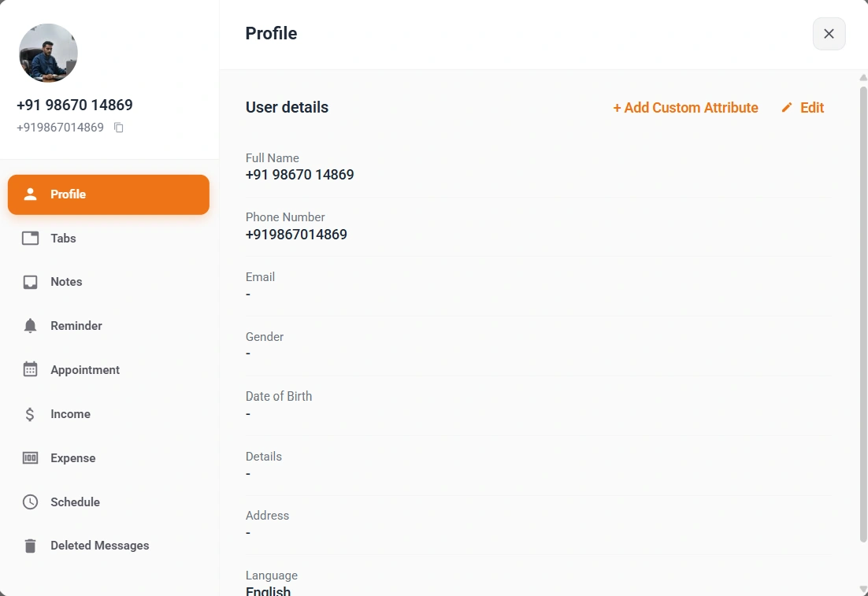
Task: Click the Email field label
Action: click(260, 276)
